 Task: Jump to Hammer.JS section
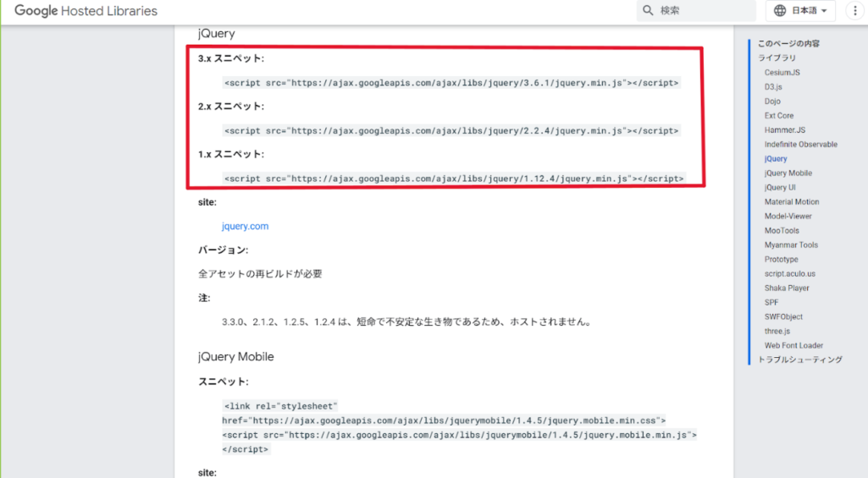[785, 130]
